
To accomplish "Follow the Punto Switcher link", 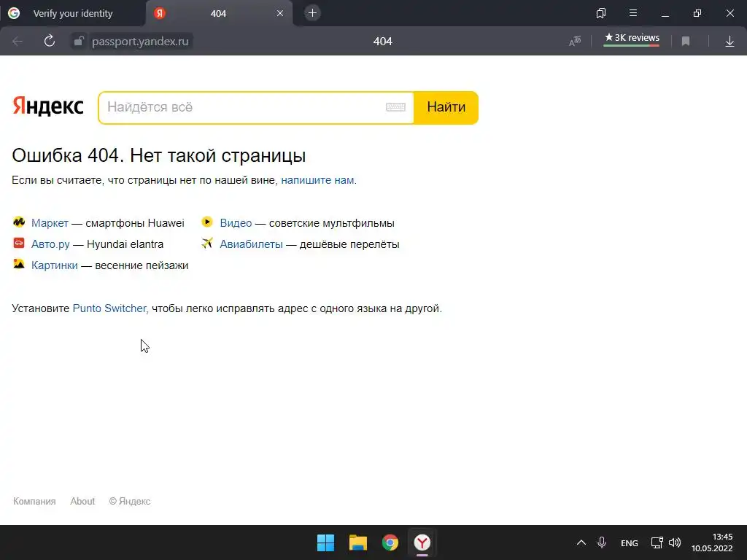I will [x=109, y=308].
